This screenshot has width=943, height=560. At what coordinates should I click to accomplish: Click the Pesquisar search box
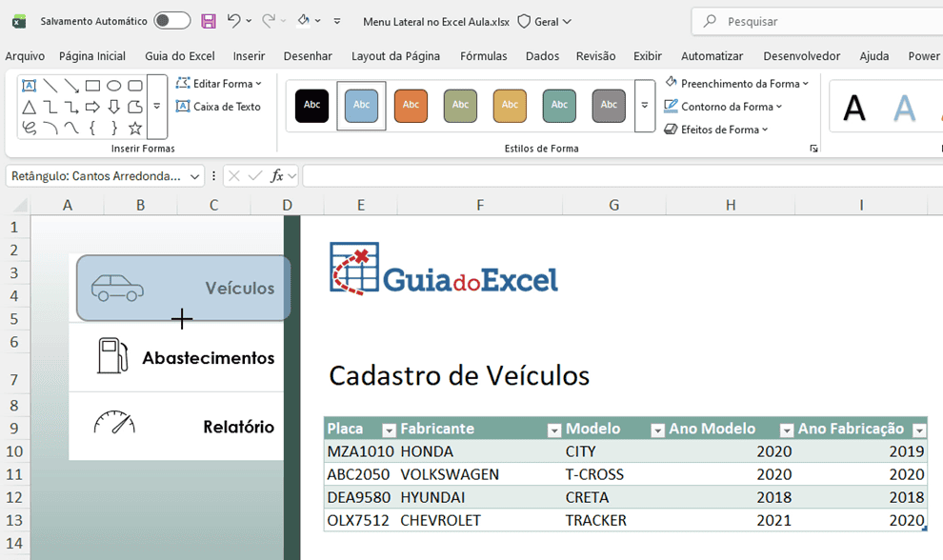tap(819, 21)
